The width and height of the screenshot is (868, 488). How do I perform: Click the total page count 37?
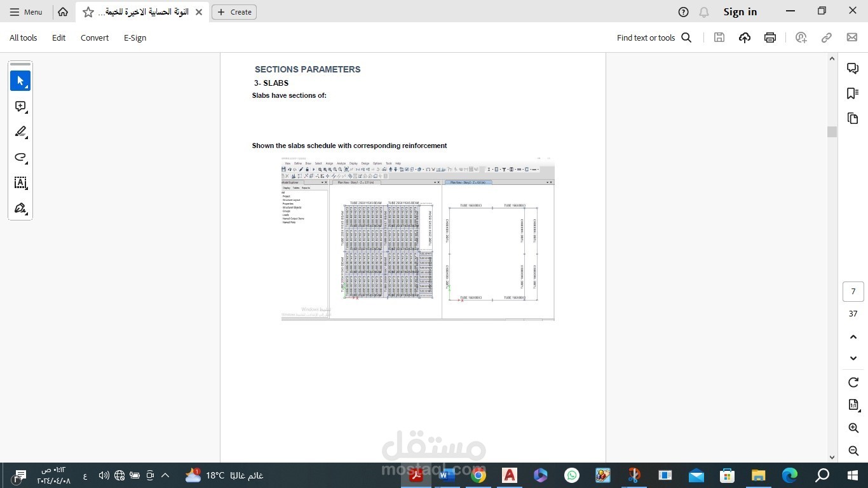853,313
